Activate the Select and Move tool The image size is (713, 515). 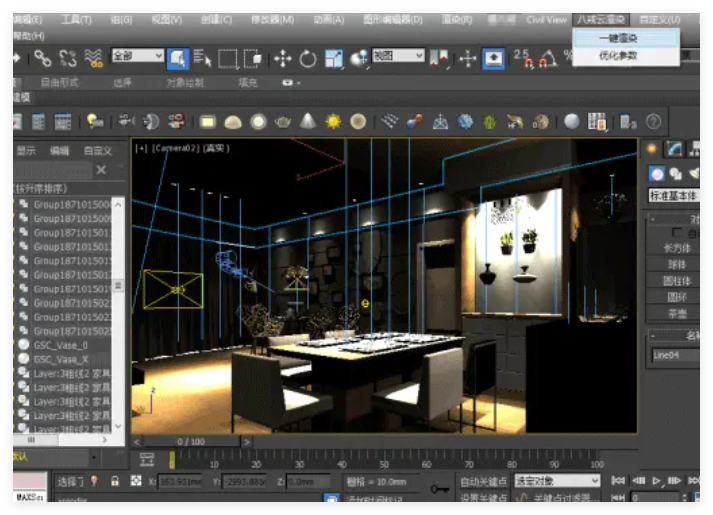click(x=282, y=59)
